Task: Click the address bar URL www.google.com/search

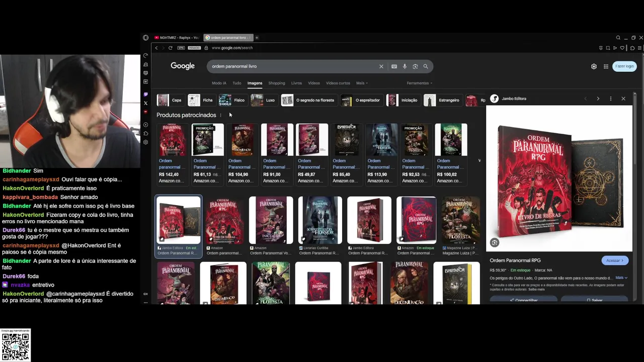Action: pyautogui.click(x=232, y=48)
